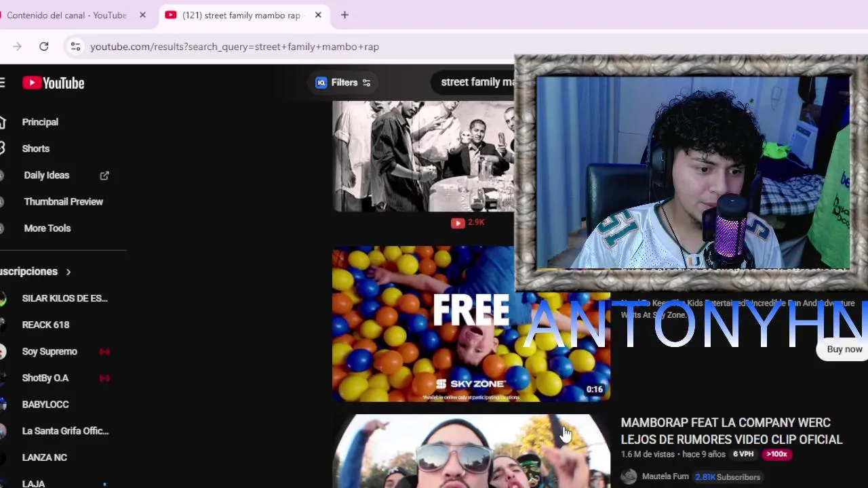Open LAJA channel
This screenshot has height=488, width=868.
click(33, 483)
